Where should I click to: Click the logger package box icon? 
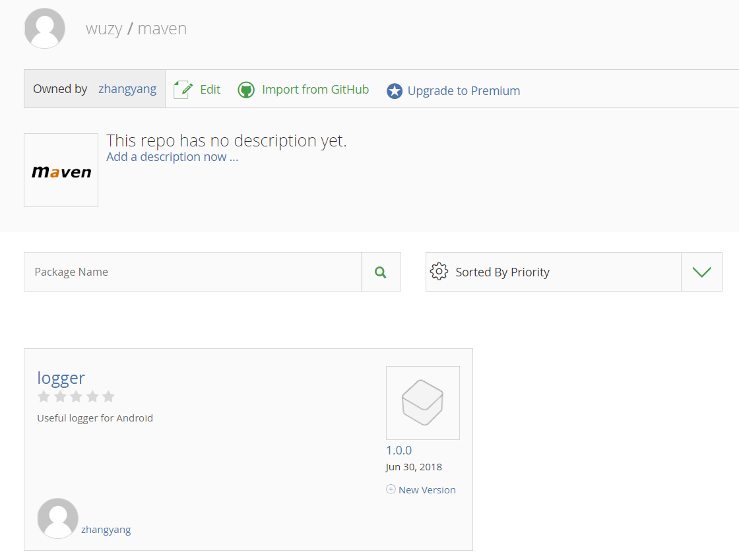tap(422, 402)
